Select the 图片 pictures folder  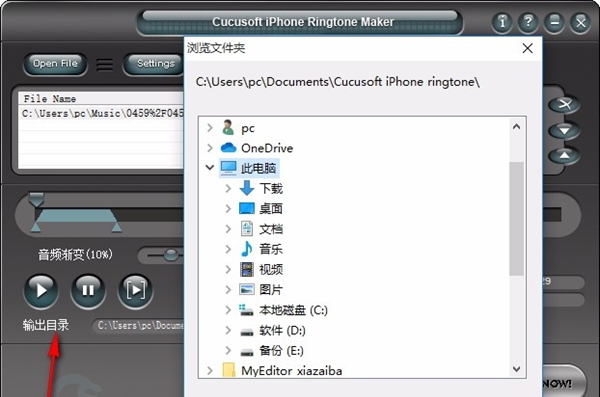(261, 289)
